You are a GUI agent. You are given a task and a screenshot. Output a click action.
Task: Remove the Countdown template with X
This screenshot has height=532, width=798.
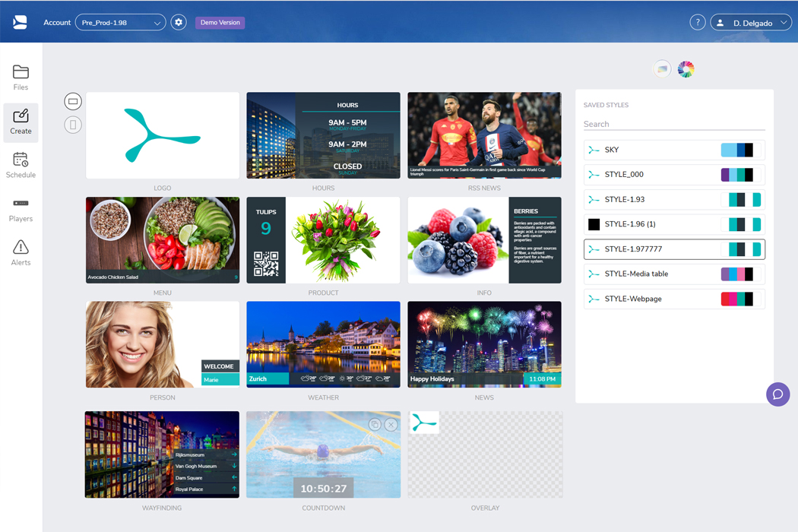click(x=391, y=425)
